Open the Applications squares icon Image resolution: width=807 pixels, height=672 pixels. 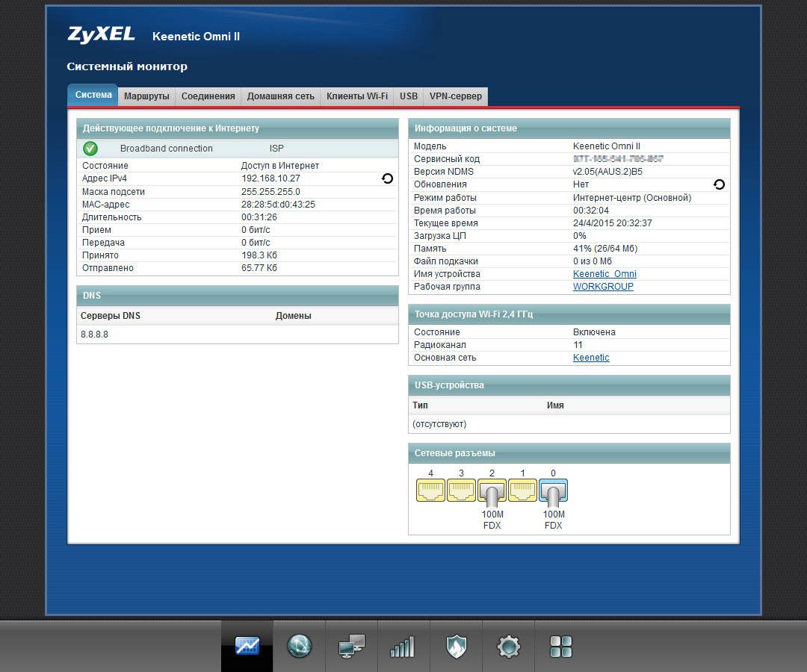pyautogui.click(x=560, y=646)
